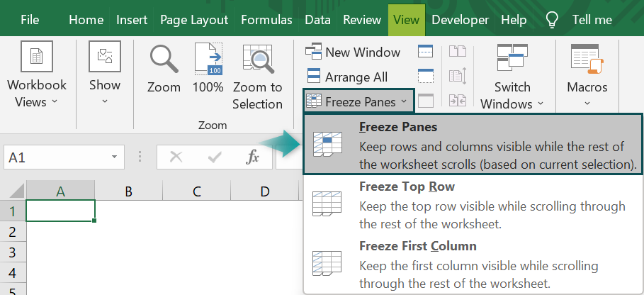This screenshot has height=295, width=644.
Task: Select column D header
Action: [x=265, y=191]
